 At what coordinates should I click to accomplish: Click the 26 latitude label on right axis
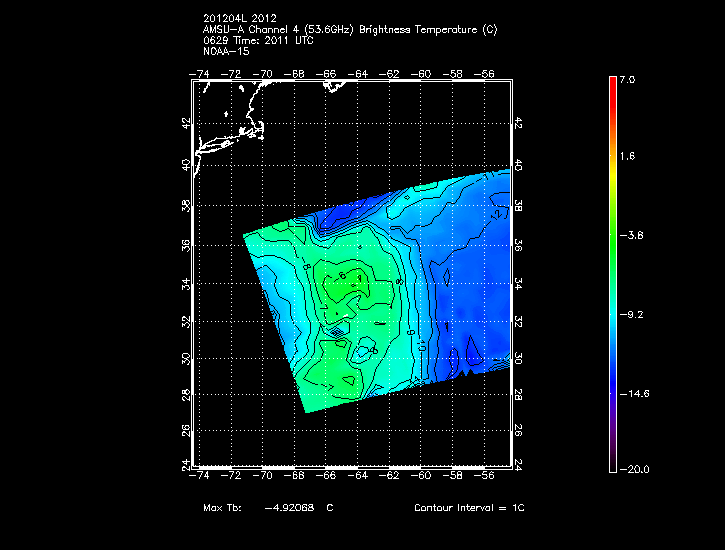pyautogui.click(x=518, y=430)
